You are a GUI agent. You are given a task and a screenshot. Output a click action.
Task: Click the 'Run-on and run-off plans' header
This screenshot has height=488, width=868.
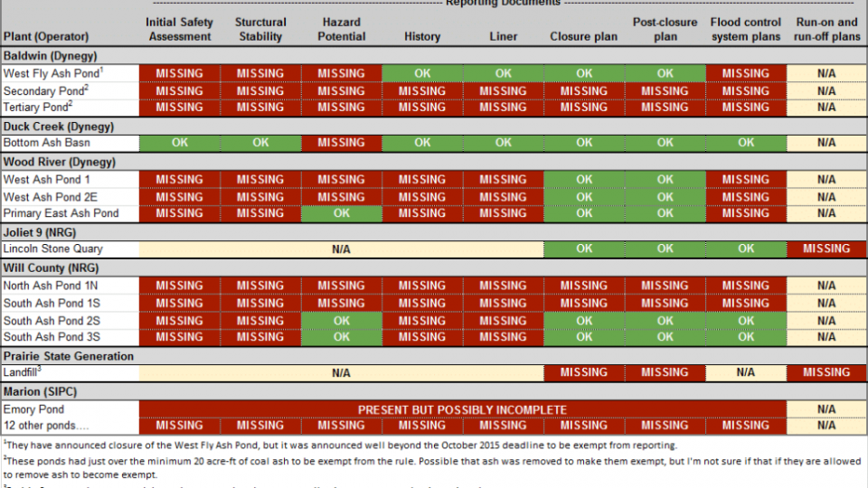point(826,29)
